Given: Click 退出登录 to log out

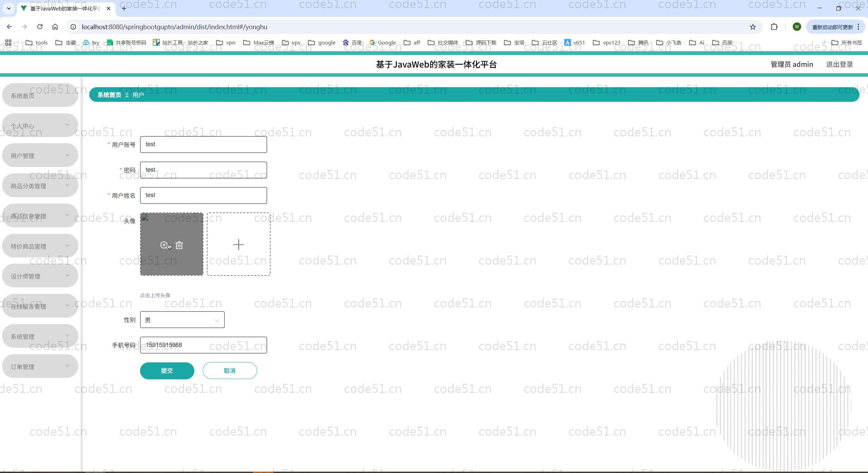Looking at the screenshot, I should [839, 64].
